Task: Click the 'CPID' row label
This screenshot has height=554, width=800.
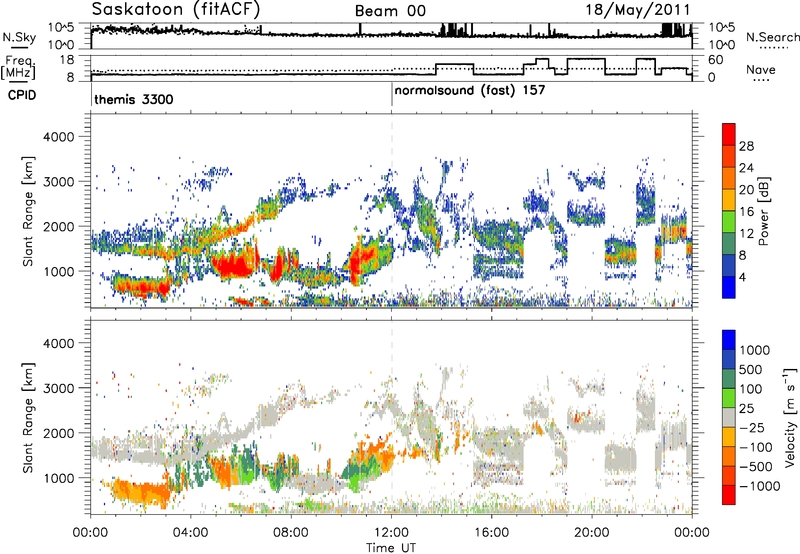Action: pyautogui.click(x=22, y=95)
